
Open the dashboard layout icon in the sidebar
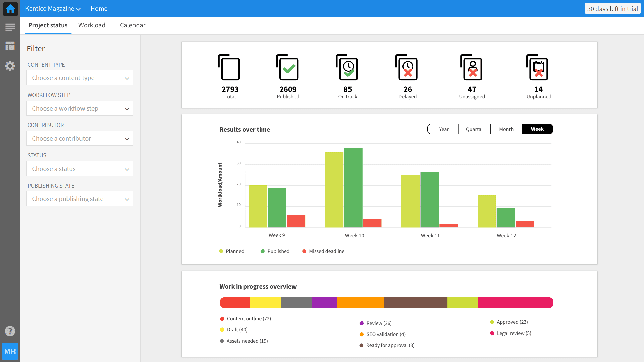[10, 46]
